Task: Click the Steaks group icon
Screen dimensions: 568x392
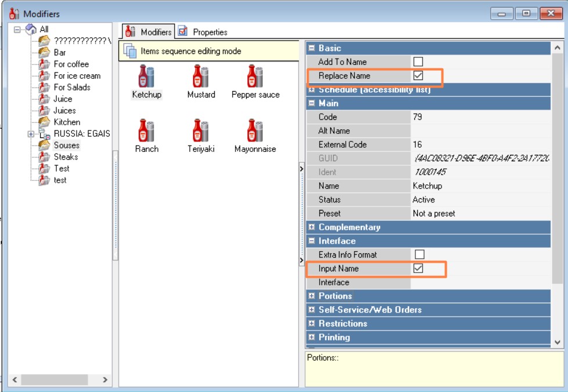Action: click(44, 157)
